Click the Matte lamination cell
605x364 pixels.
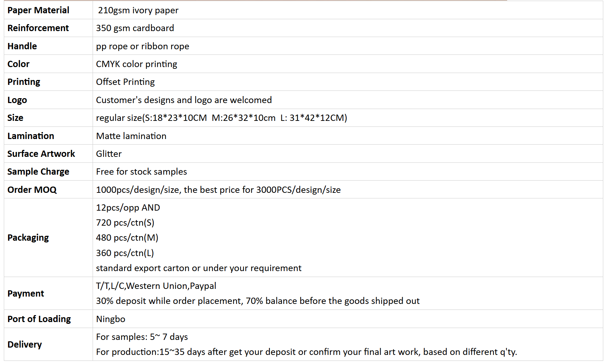pyautogui.click(x=348, y=136)
